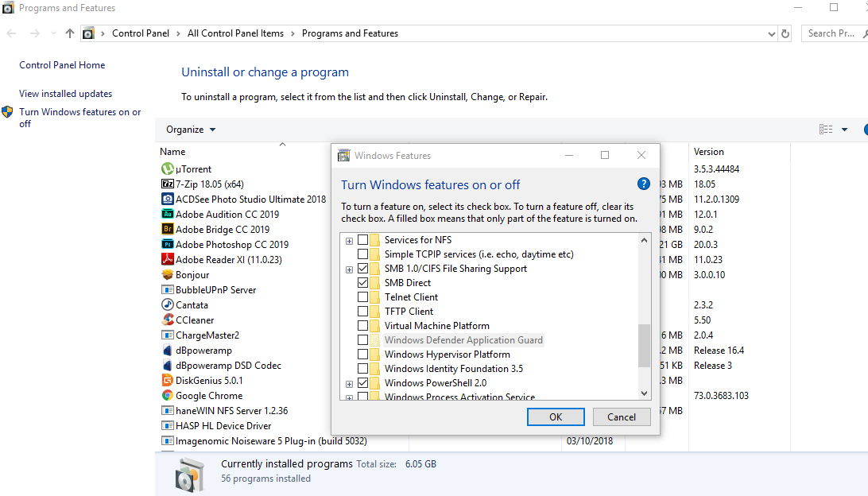868x496 pixels.
Task: Click the 7-Zip 18.05 icon
Action: click(x=167, y=184)
